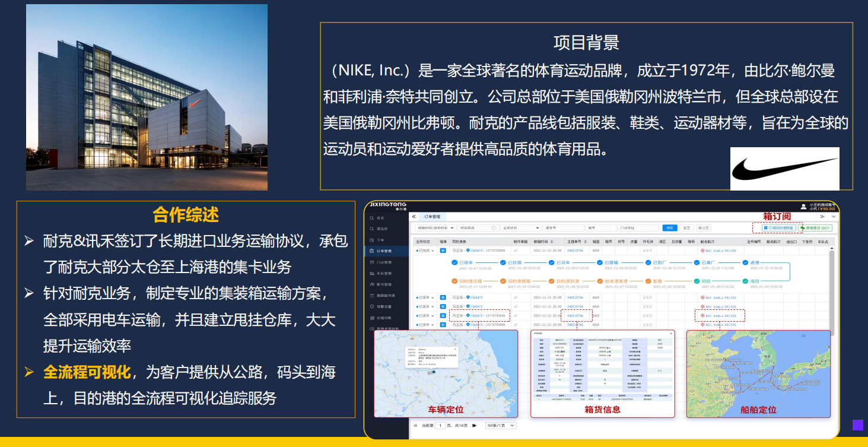Open the 做箱时间/接单时间 dropdown
The width and height of the screenshot is (868, 447).
[x=435, y=228]
